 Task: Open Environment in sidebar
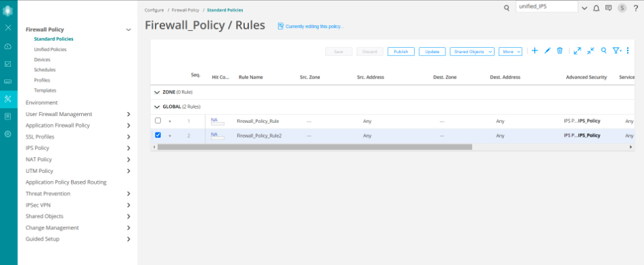pyautogui.click(x=42, y=102)
